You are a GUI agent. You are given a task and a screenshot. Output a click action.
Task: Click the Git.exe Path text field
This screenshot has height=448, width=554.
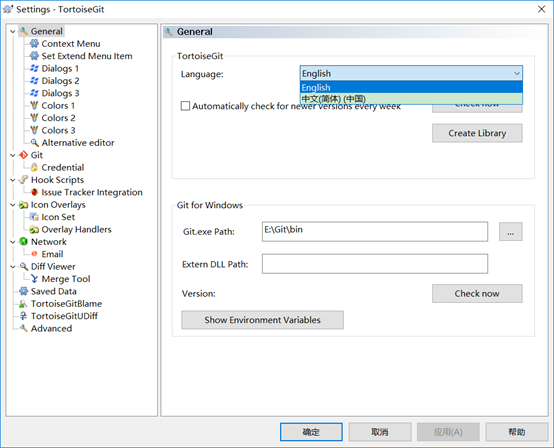pos(375,232)
